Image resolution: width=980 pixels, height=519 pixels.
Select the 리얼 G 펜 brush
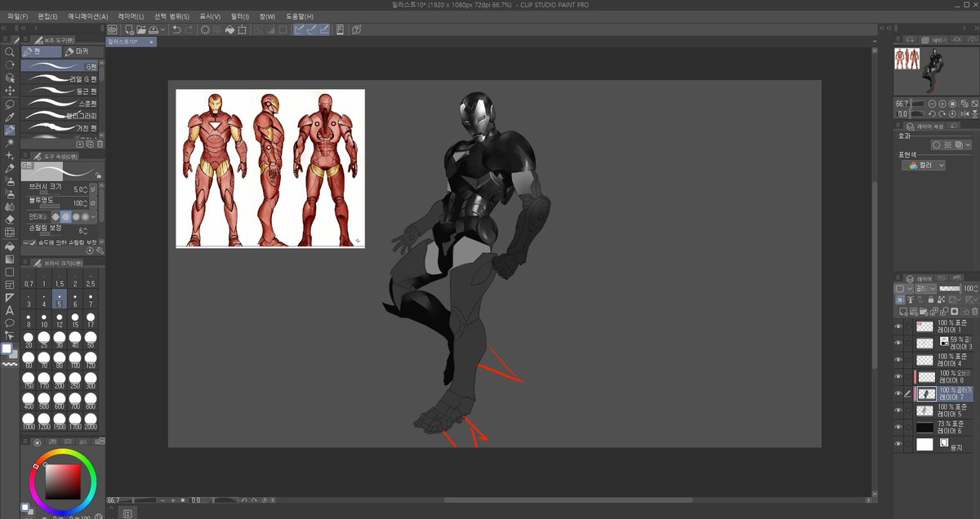(x=59, y=79)
